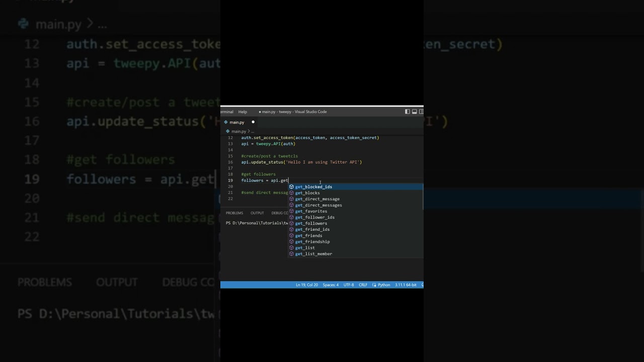This screenshot has width=644, height=362.
Task: Open the PROBLEMS panel tab
Action: click(234, 213)
